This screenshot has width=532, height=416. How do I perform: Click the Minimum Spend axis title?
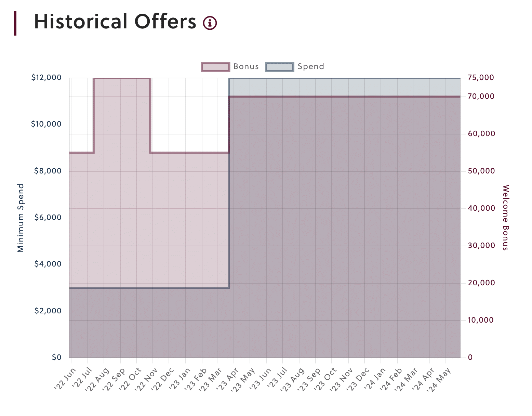coord(21,218)
